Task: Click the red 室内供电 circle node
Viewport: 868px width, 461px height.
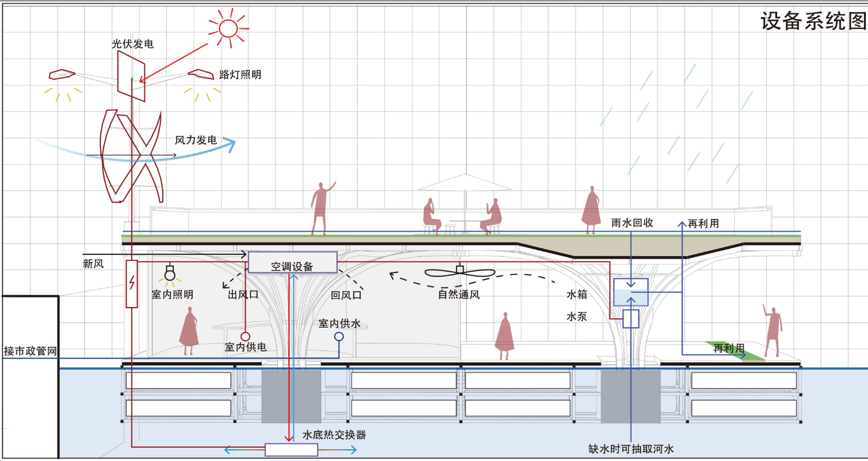Action: (245, 337)
